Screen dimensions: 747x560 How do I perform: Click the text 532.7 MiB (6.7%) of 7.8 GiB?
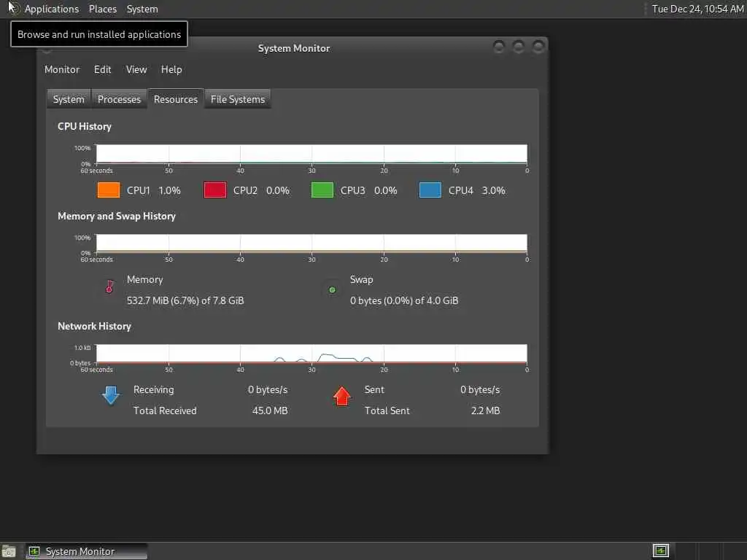click(x=185, y=300)
